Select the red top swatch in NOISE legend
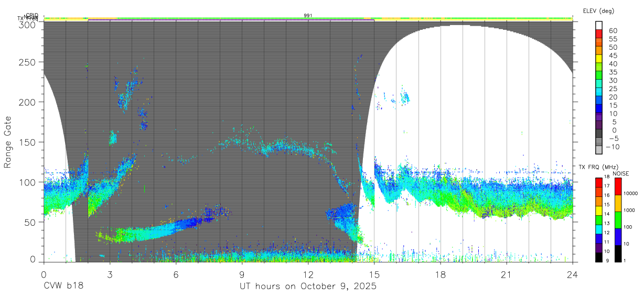The height and width of the screenshot is (297, 644). (617, 186)
